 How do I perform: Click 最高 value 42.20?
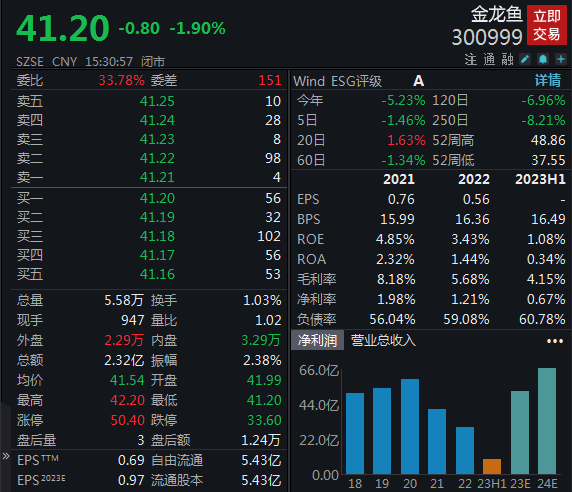127,400
